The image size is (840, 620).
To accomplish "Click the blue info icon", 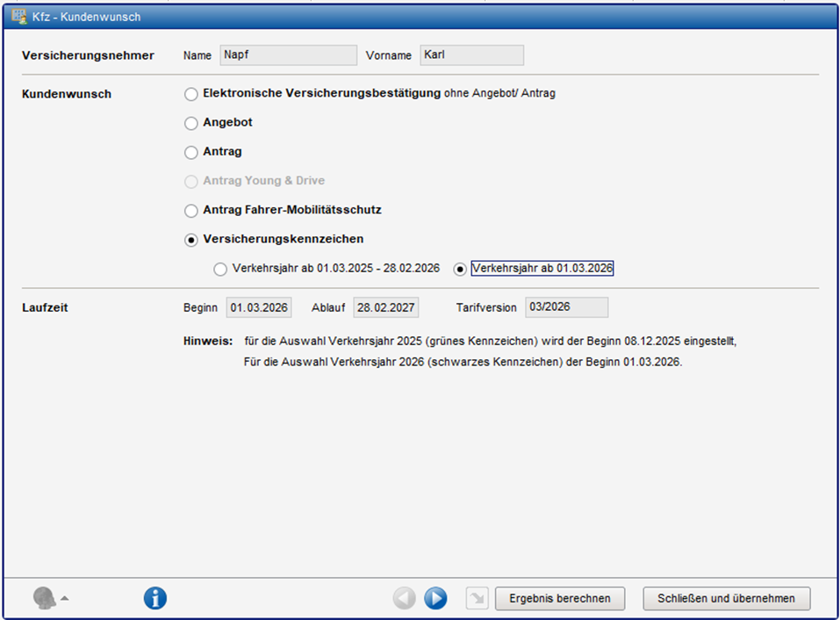I will coord(155,599).
